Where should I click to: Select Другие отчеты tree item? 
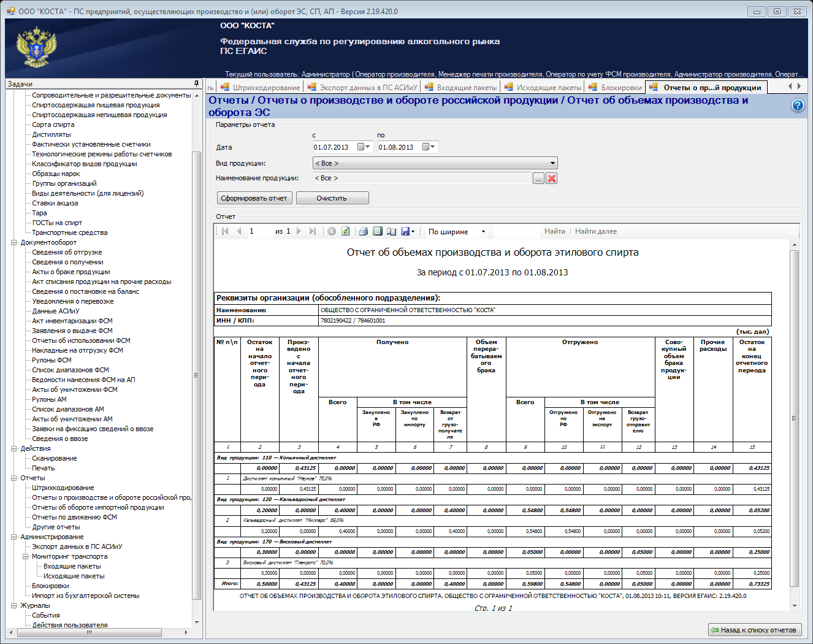coord(56,527)
